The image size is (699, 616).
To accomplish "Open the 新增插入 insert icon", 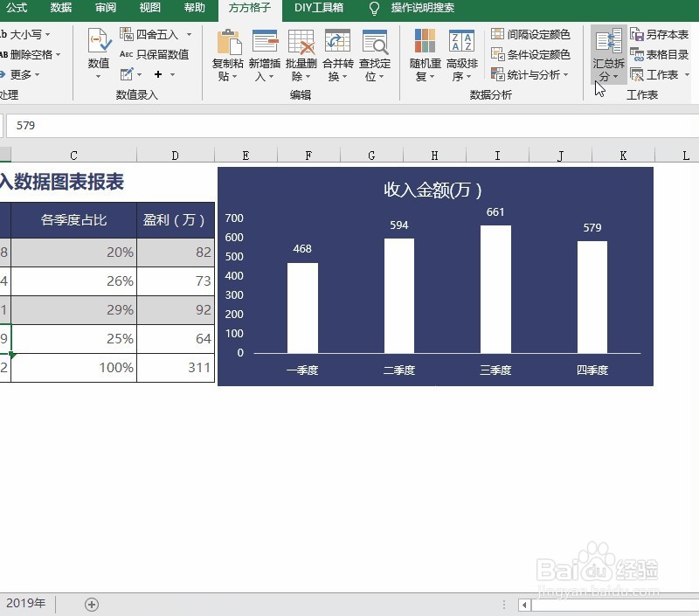I will coord(266,41).
